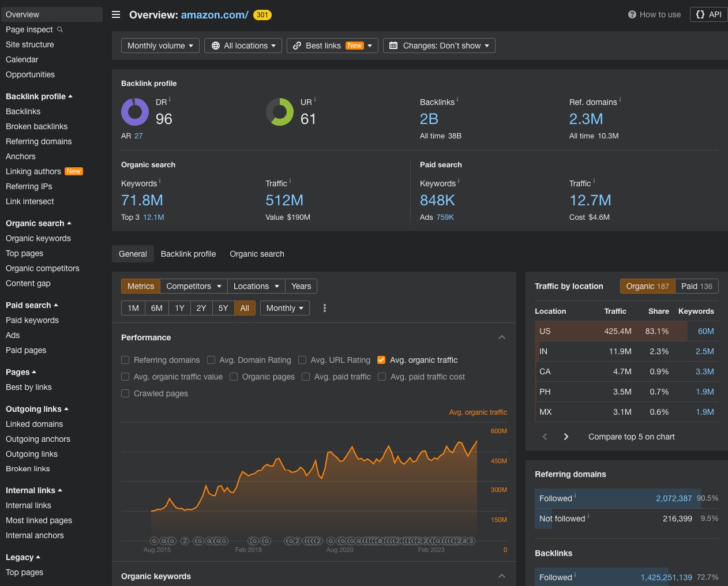Collapse the Organic keywords section chevron
This screenshot has height=586, width=728.
click(502, 576)
